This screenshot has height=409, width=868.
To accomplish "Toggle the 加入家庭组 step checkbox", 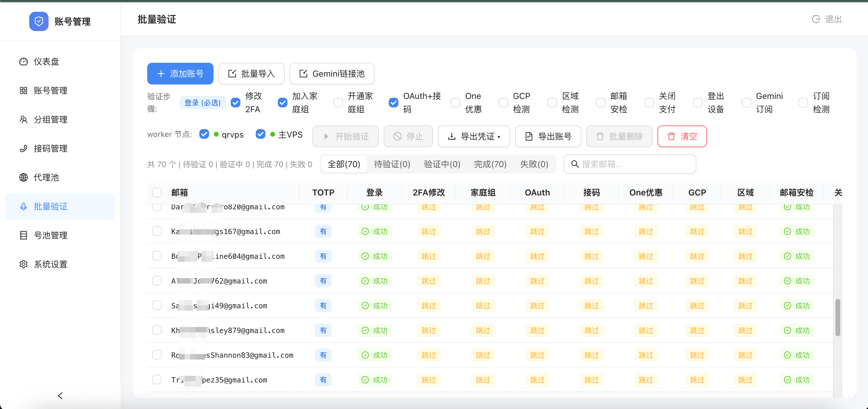I will pyautogui.click(x=282, y=103).
